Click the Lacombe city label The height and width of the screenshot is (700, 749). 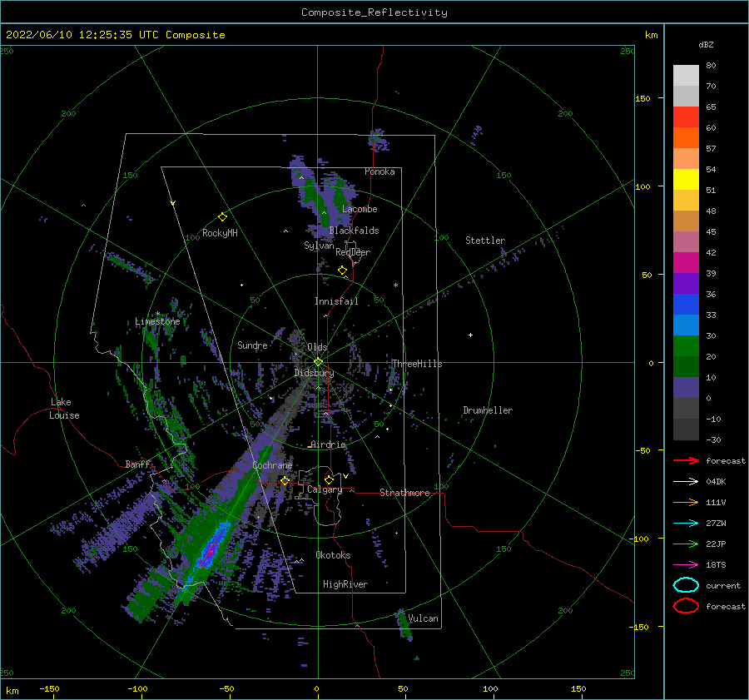pyautogui.click(x=360, y=209)
